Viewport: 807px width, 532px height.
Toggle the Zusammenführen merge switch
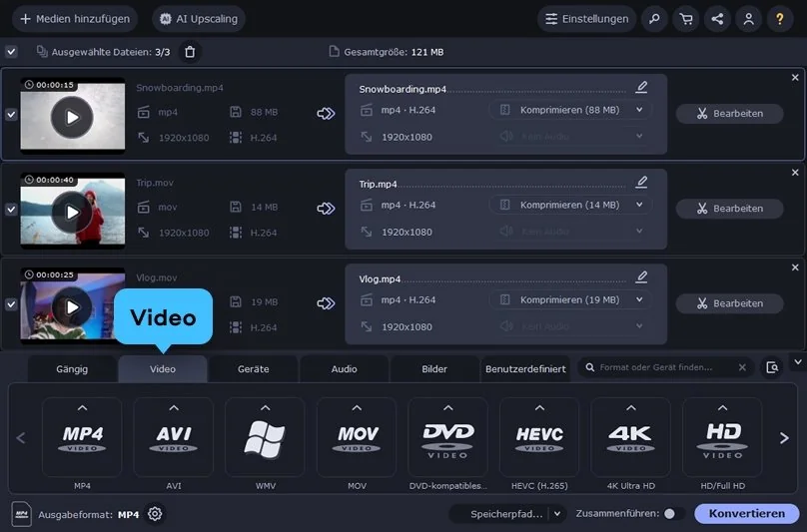click(674, 513)
